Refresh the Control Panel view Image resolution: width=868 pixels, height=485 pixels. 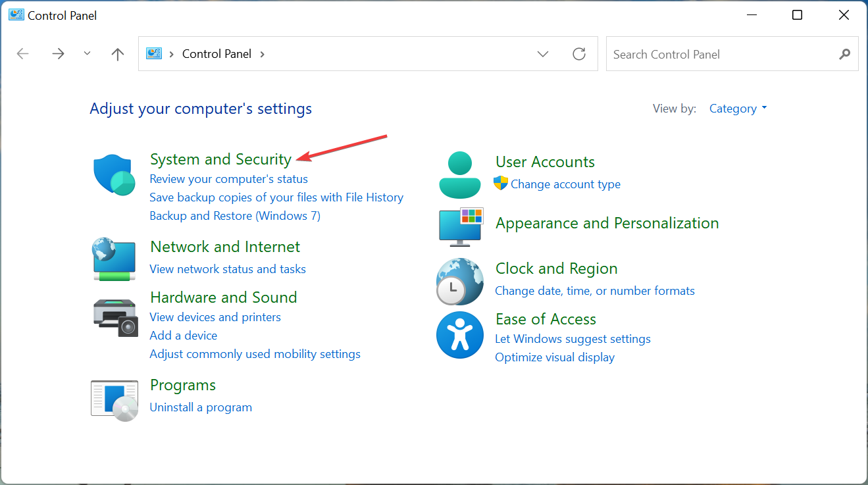(579, 54)
